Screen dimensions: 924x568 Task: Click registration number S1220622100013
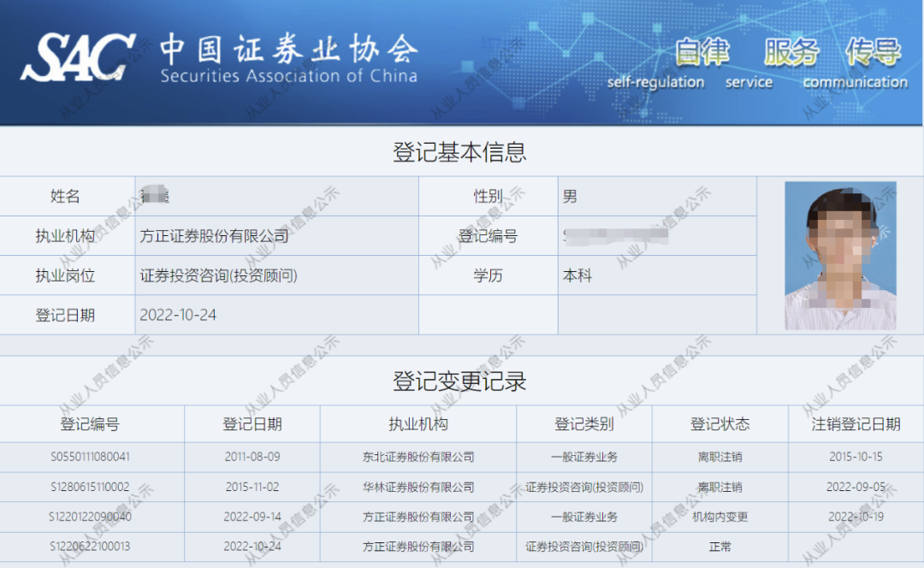click(x=90, y=547)
